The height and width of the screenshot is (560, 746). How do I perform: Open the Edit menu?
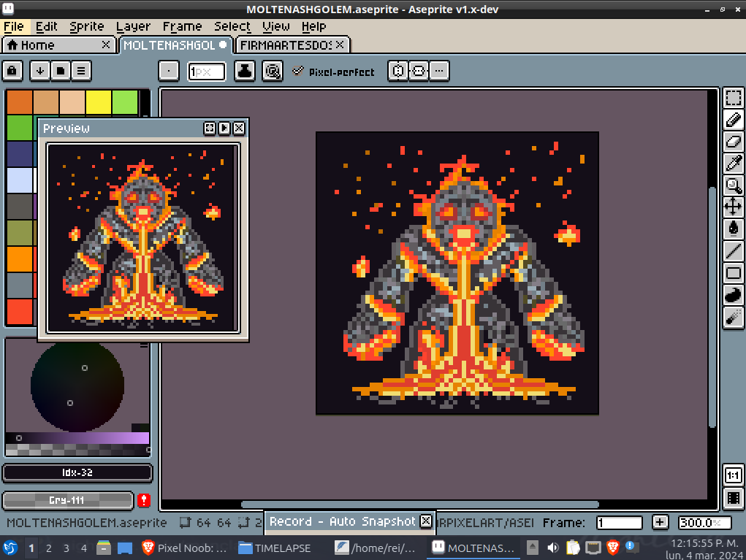47,26
